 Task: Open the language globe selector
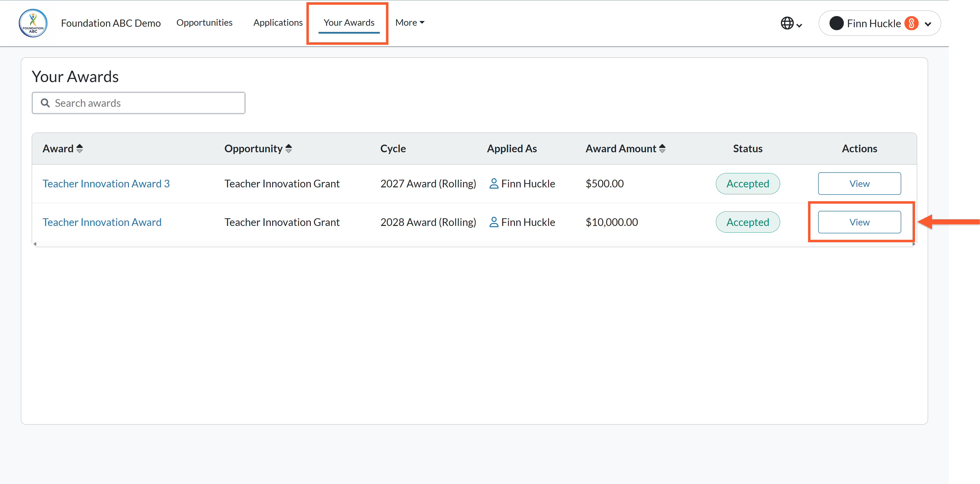click(x=791, y=23)
